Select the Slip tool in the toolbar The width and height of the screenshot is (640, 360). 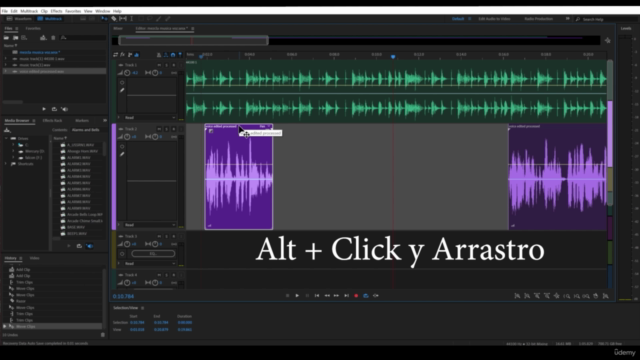coord(123,19)
